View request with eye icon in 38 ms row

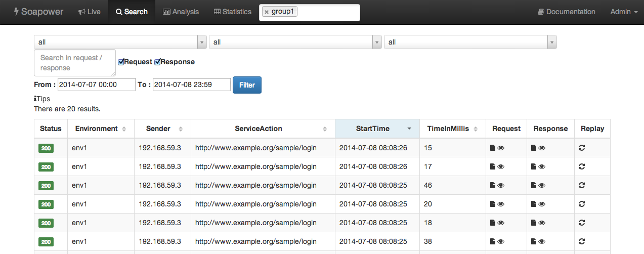(x=501, y=241)
